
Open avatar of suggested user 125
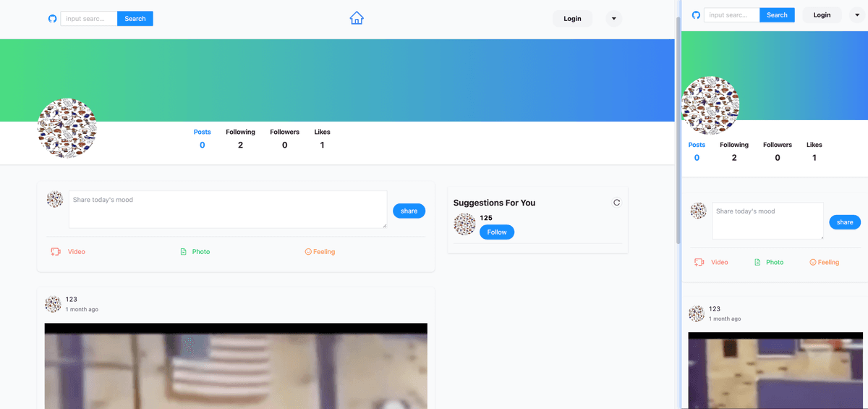pyautogui.click(x=464, y=224)
